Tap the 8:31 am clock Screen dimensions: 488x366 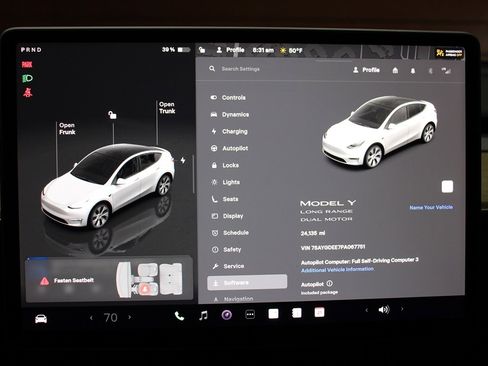(x=263, y=50)
